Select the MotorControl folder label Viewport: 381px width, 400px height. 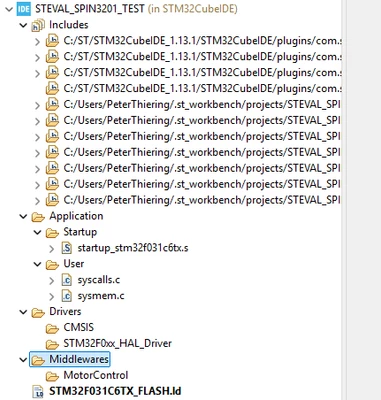point(96,375)
